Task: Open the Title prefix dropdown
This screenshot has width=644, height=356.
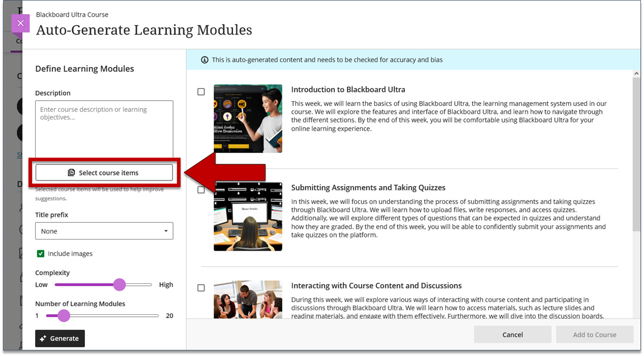Action: tap(104, 231)
